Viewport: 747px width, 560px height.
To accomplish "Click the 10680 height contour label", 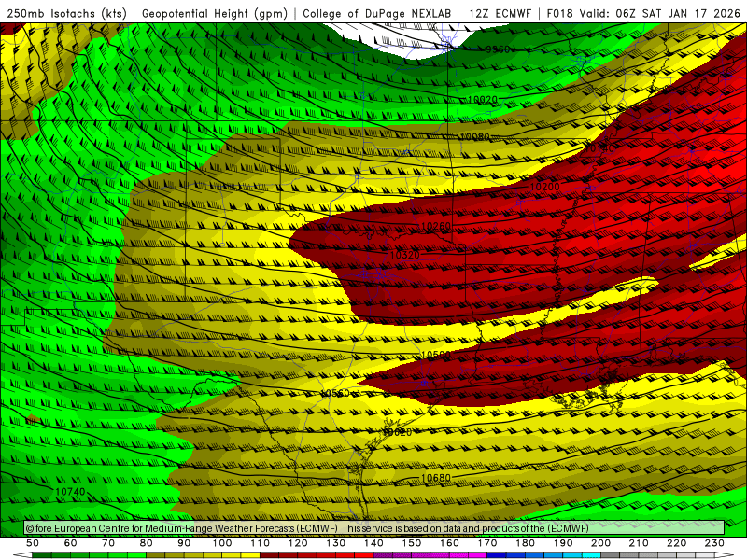I will coord(436,478).
